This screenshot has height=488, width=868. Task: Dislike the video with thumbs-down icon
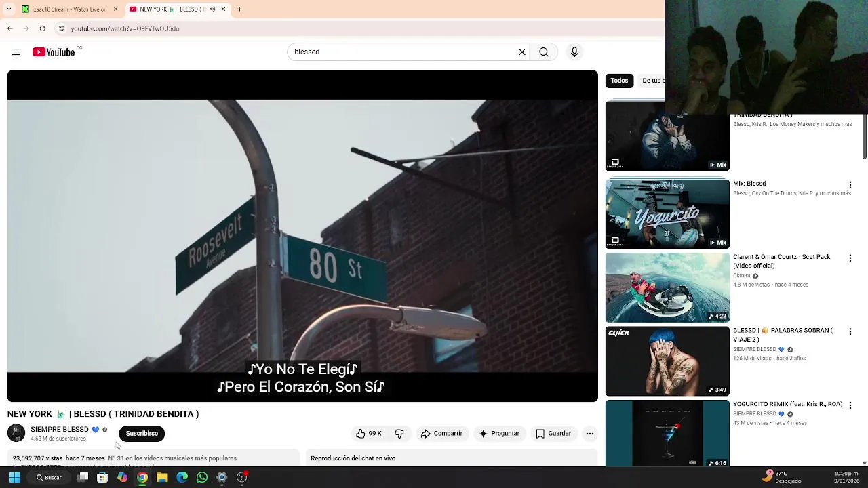coord(399,434)
